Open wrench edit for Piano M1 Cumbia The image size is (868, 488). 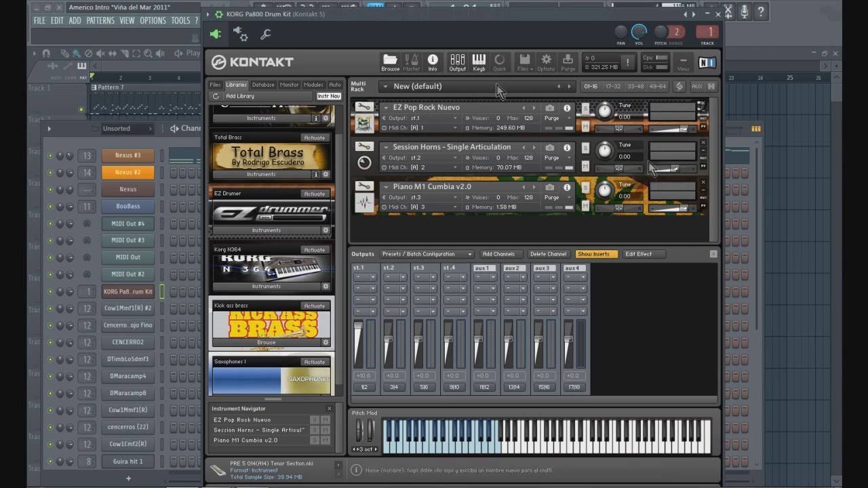coord(364,186)
